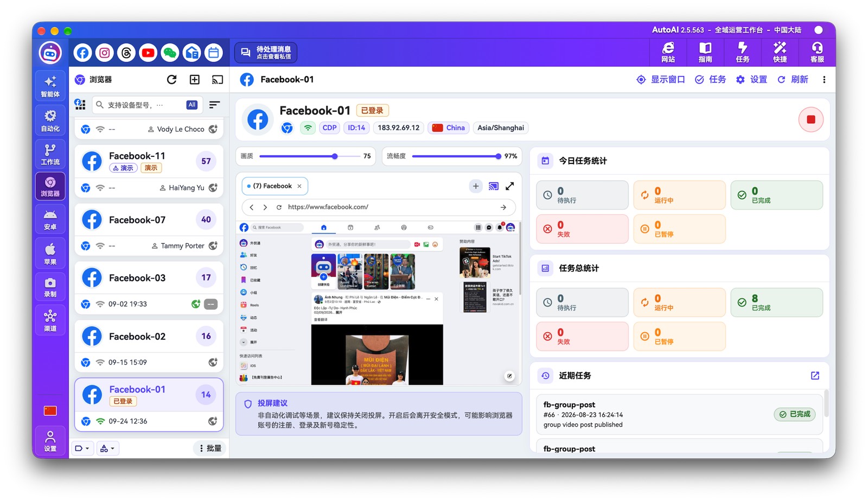
Task: Click 任务 button in Facebook-01 header
Action: tap(711, 80)
